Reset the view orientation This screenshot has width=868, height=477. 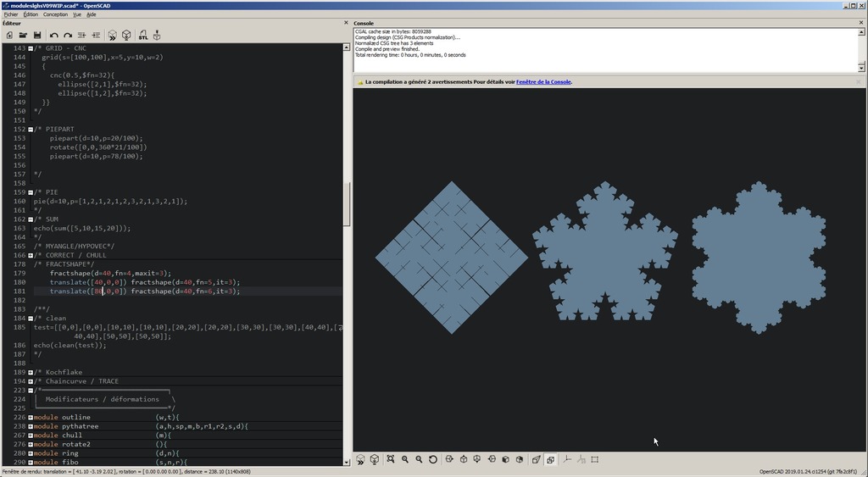[x=433, y=459]
